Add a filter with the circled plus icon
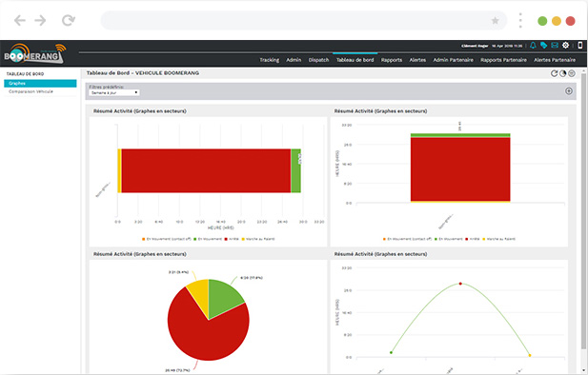This screenshot has height=375, width=588. [x=569, y=91]
